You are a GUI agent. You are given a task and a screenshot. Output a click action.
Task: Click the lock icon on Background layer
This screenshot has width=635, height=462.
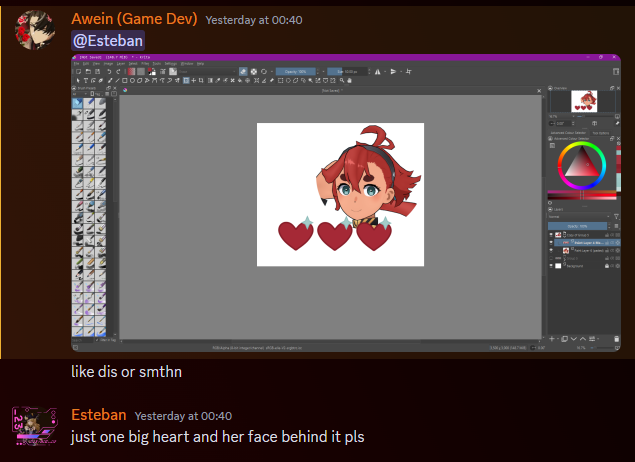point(607,266)
